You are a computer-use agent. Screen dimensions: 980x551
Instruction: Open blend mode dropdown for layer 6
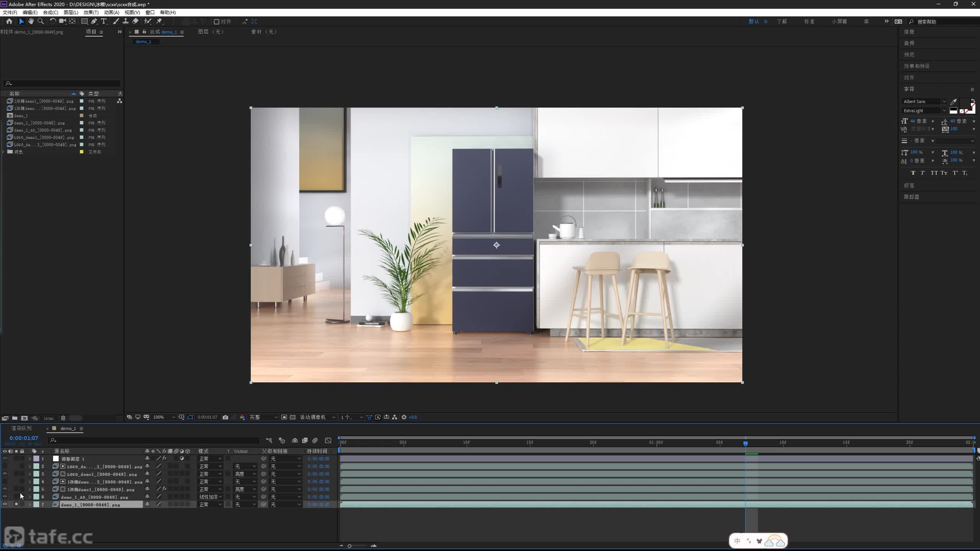click(210, 497)
